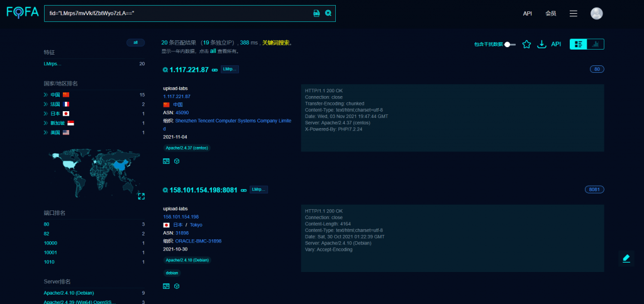Click Tokyo city link
This screenshot has height=304, width=644.
coord(196,225)
